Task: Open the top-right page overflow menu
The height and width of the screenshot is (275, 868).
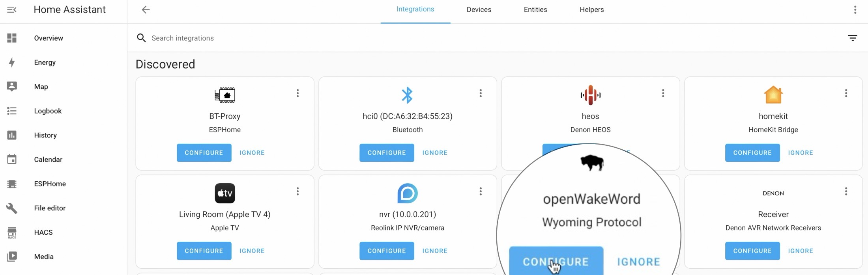Action: 855,9
